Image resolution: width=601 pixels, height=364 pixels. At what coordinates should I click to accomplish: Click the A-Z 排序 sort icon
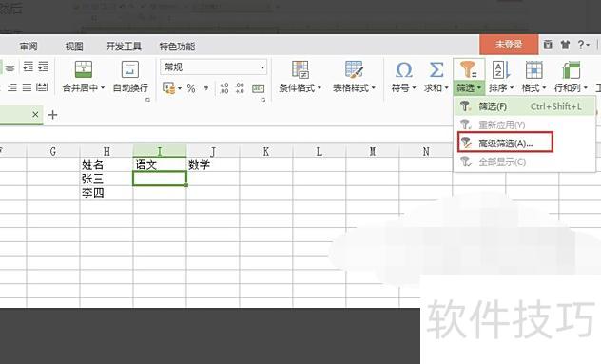501,69
